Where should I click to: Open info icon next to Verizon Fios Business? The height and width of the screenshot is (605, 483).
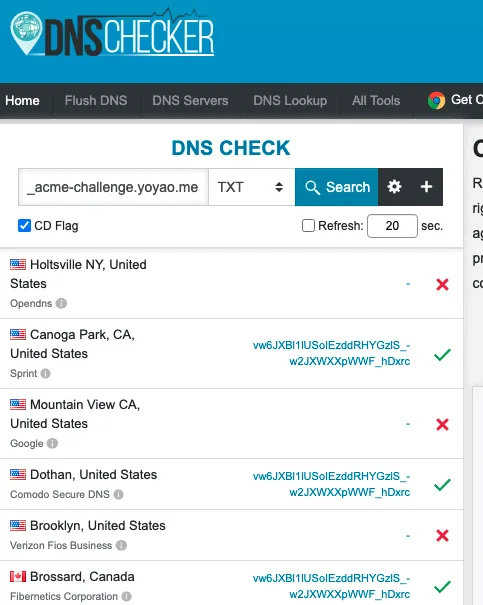(x=121, y=545)
